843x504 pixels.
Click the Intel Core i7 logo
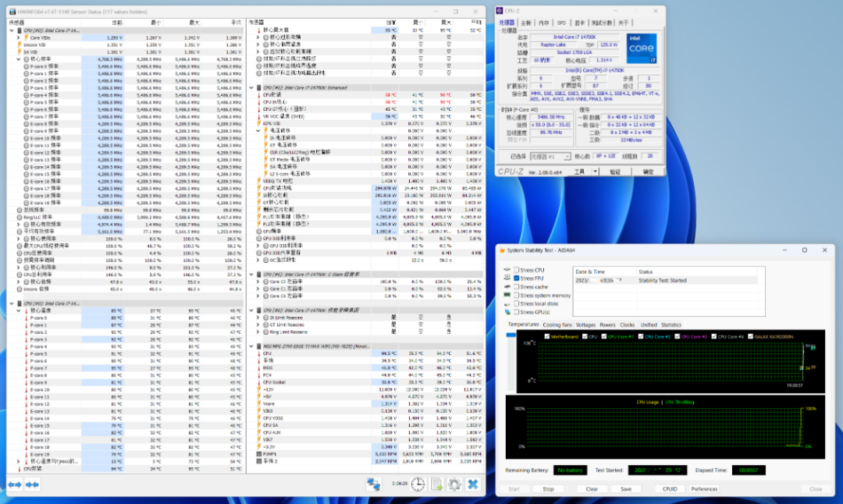(x=640, y=49)
